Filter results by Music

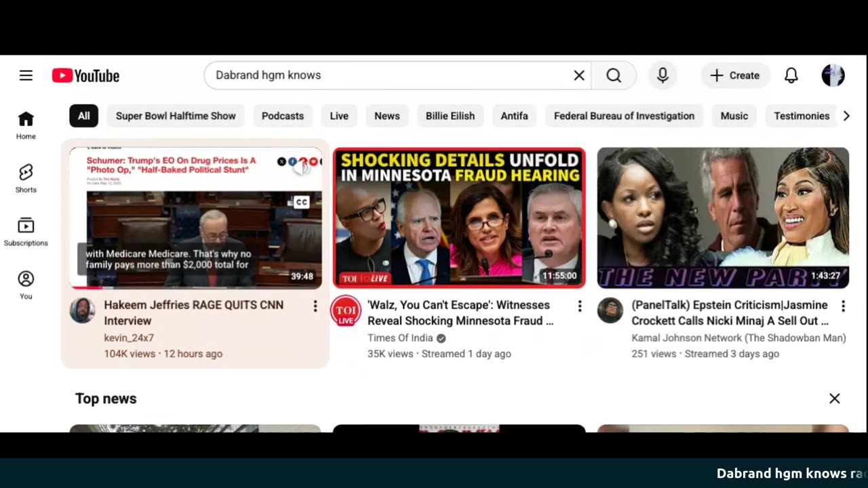click(x=734, y=116)
